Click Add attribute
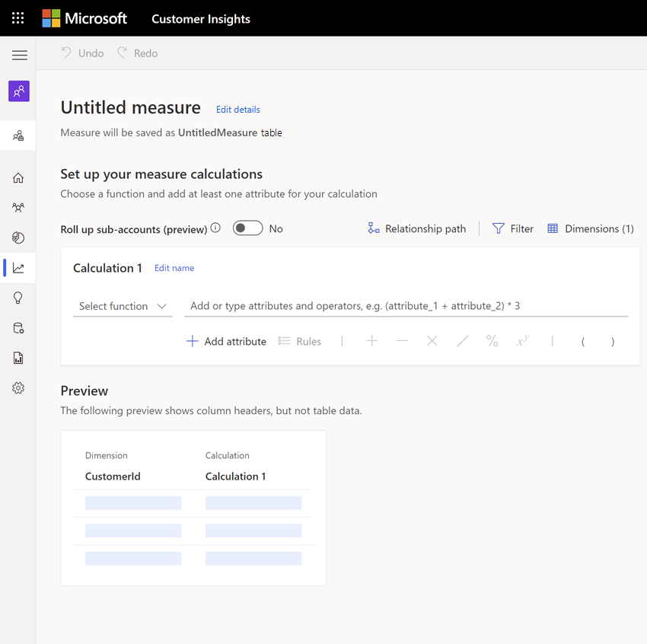Image resolution: width=647 pixels, height=644 pixels. [226, 341]
